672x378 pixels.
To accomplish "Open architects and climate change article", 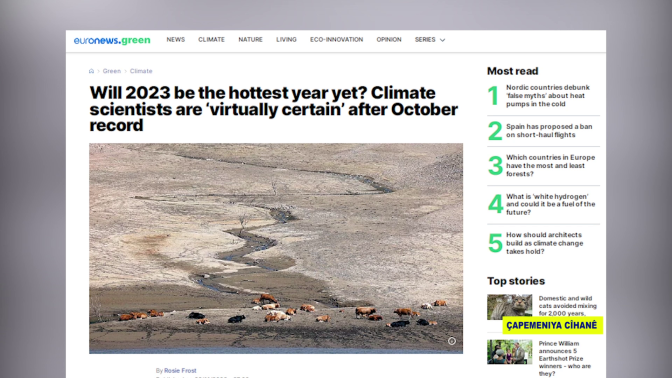I will pyautogui.click(x=544, y=243).
